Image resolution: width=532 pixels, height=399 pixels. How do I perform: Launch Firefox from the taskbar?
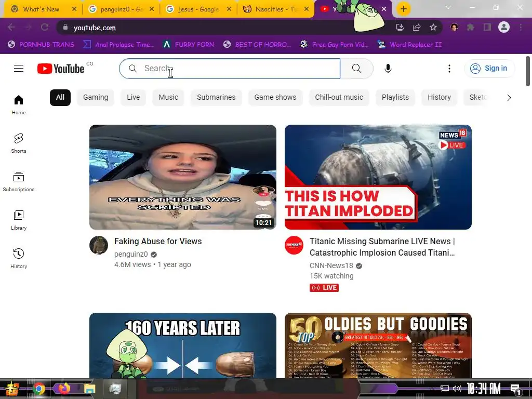[64, 389]
